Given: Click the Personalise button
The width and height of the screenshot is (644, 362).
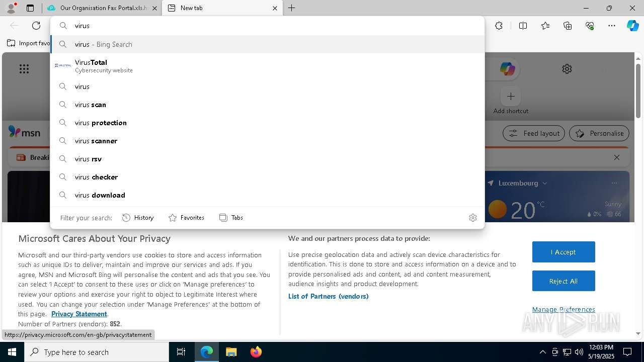Looking at the screenshot, I should [x=599, y=133].
